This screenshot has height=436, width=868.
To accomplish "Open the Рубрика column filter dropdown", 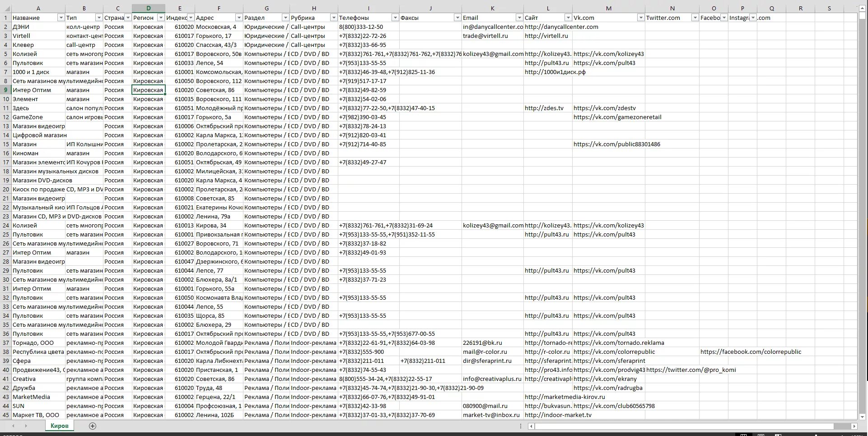I will [x=334, y=18].
